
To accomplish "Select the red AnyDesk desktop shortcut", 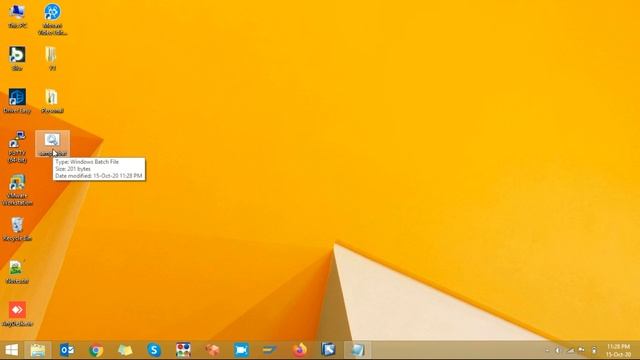I will [x=17, y=314].
